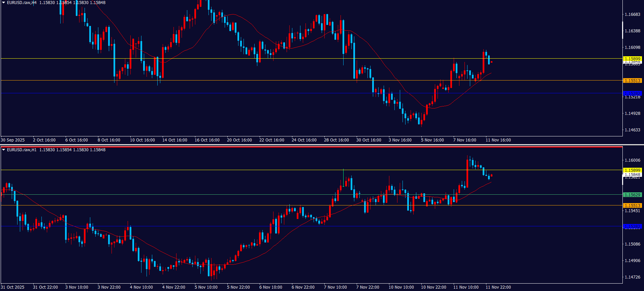Click the blue 1.15282 price tag on H4 chart
The height and width of the screenshot is (291, 644).
point(632,93)
